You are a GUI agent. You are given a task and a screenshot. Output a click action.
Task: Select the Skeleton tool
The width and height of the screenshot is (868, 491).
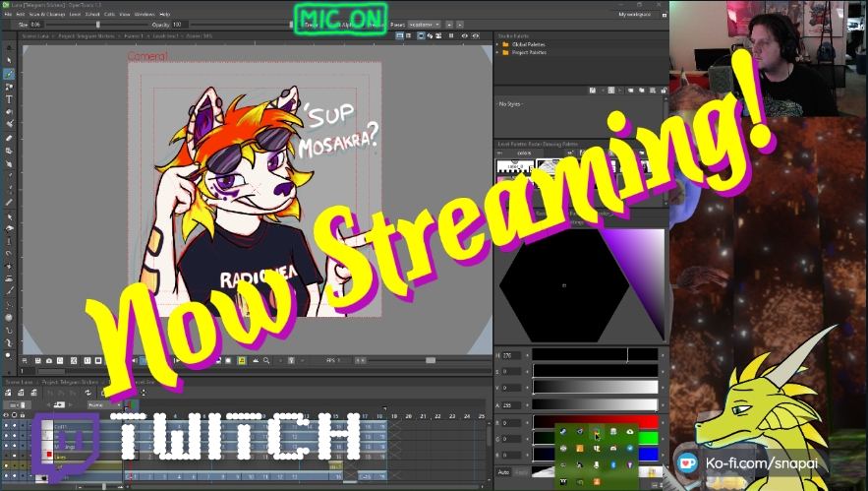point(9,305)
